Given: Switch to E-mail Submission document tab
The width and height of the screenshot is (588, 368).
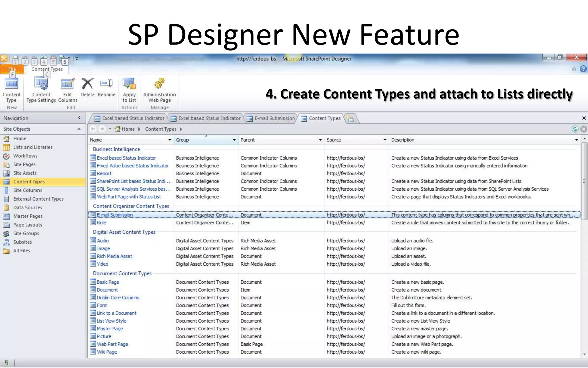Looking at the screenshot, I should coord(271,118).
